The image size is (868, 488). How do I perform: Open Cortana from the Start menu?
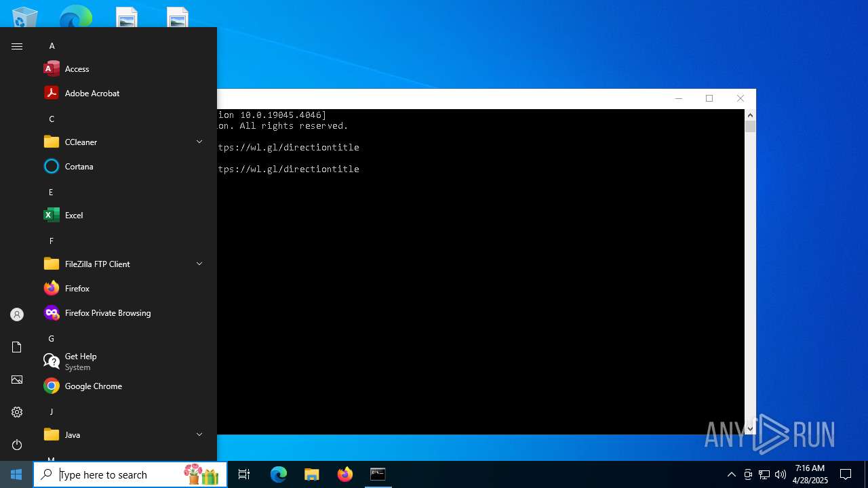pos(124,166)
